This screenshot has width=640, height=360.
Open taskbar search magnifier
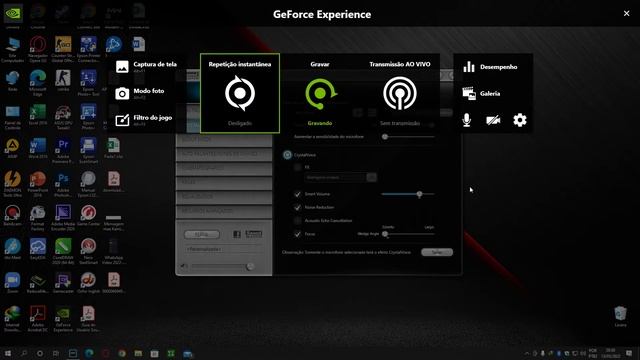[24, 353]
